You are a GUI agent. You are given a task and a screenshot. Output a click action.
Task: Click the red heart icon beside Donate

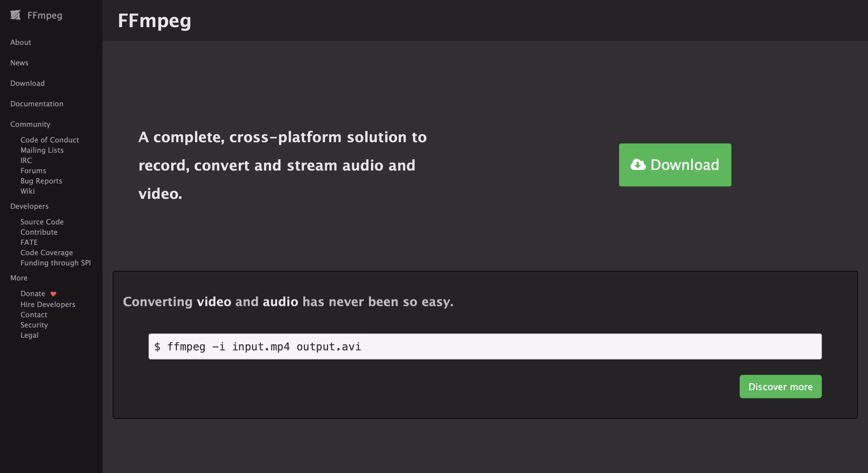(53, 294)
